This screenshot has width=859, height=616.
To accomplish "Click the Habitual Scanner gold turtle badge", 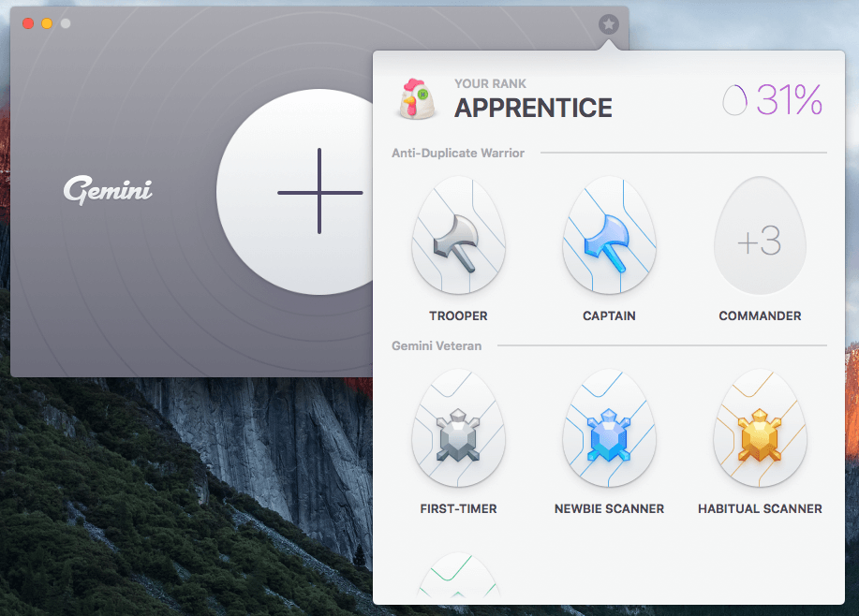I will (x=760, y=430).
